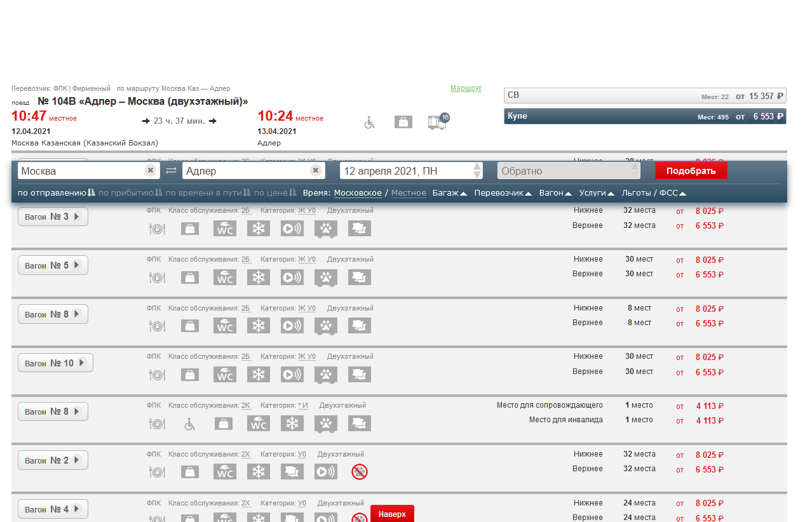Click the air conditioning snowflake icon for Вагон № 3
812x522 pixels.
[259, 229]
